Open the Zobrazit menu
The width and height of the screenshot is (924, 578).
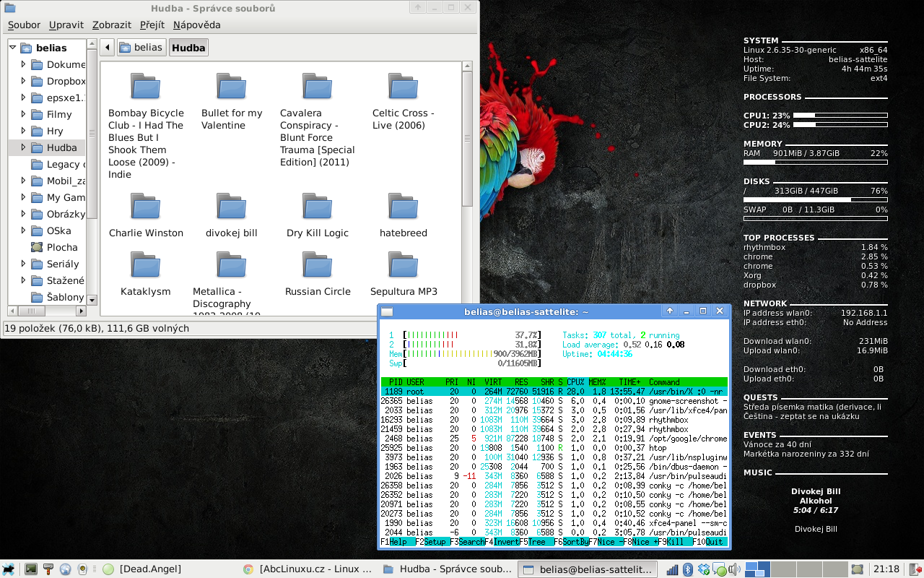click(x=111, y=25)
